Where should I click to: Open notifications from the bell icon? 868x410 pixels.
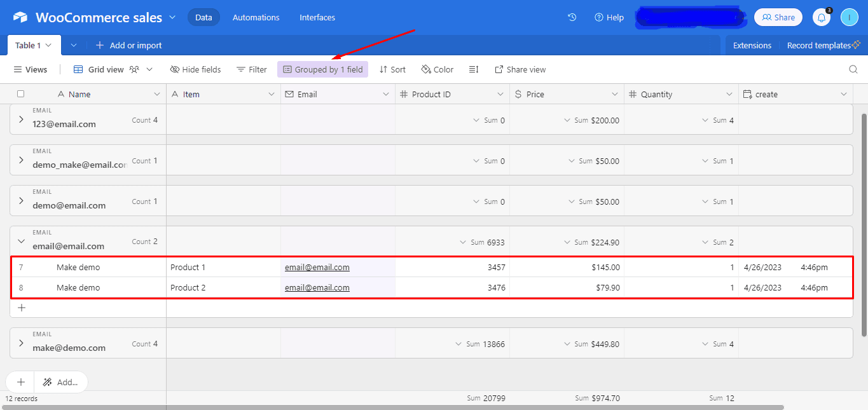(821, 17)
